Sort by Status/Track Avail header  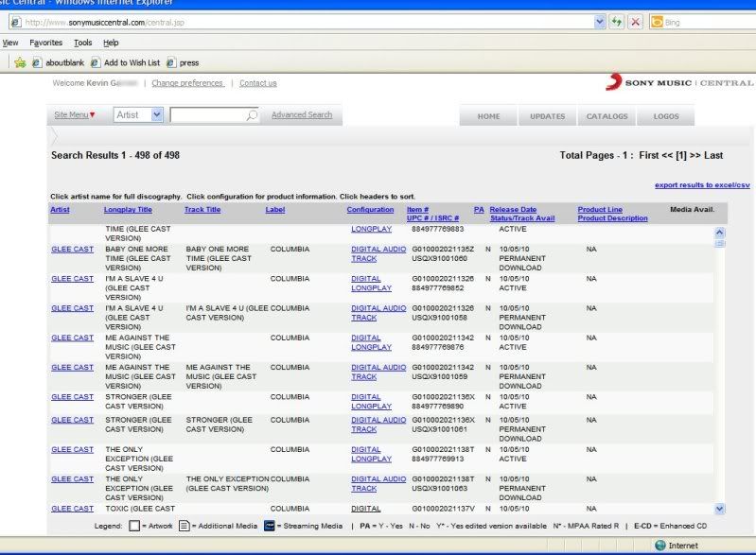click(x=522, y=218)
